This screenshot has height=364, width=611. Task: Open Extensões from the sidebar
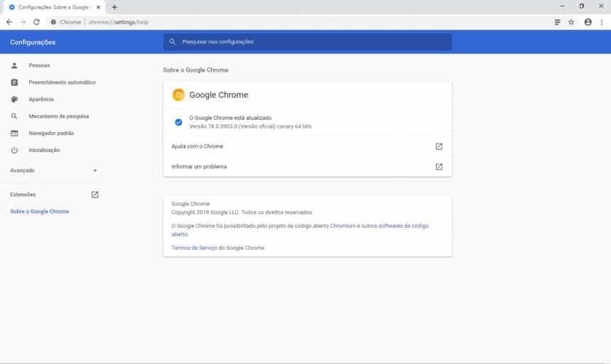coord(23,194)
